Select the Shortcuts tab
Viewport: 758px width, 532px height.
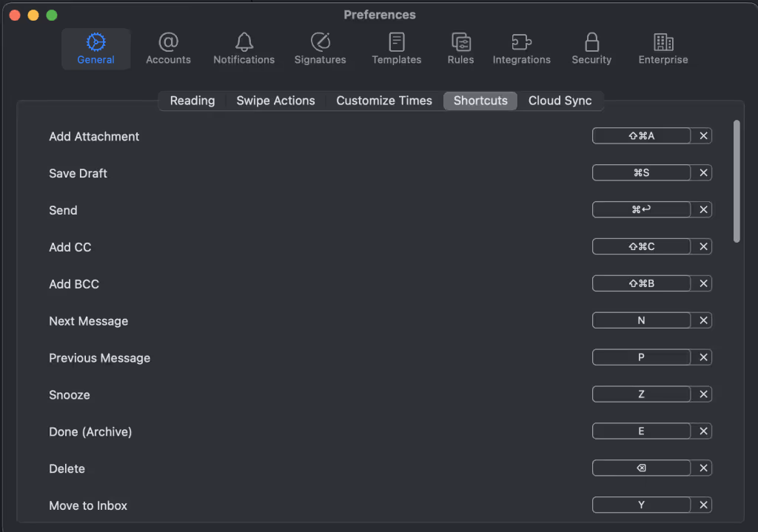coord(480,101)
